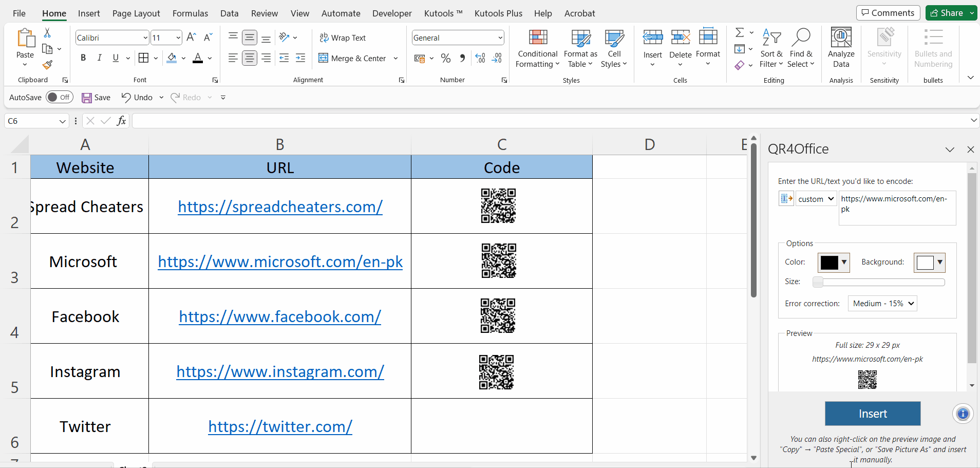Open the Name Box dropdown arrow
The width and height of the screenshot is (980, 468).
62,121
